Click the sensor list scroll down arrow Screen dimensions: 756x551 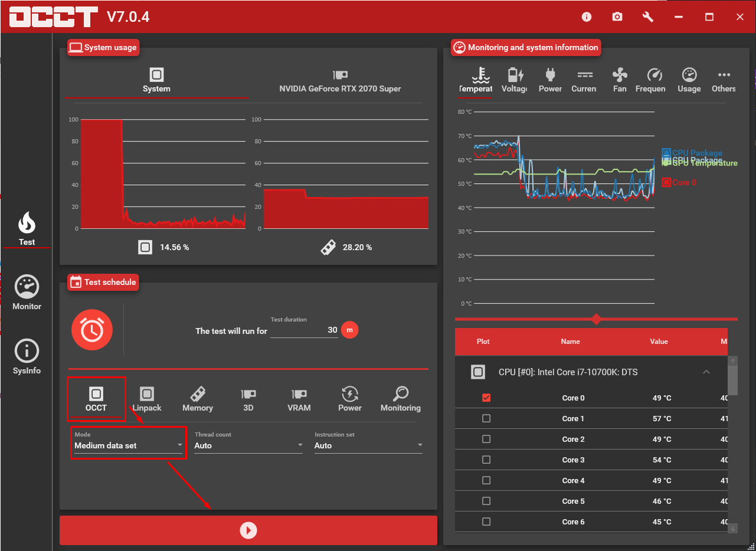coord(733,529)
